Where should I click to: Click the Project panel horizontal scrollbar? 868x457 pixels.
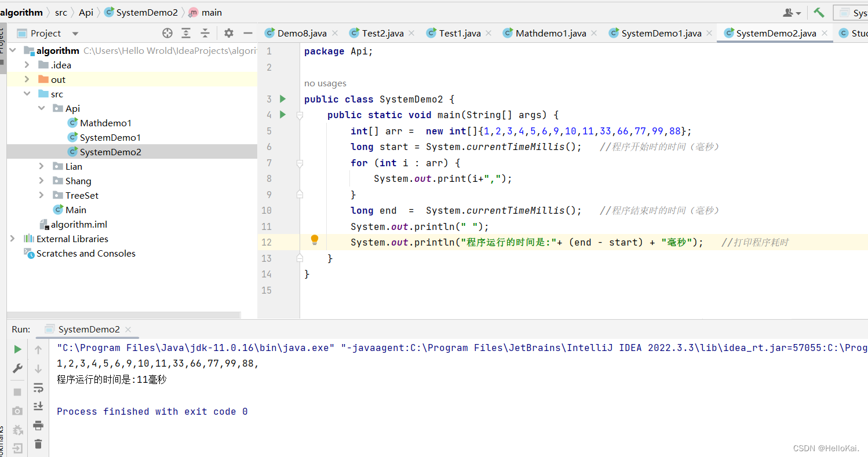click(x=123, y=315)
